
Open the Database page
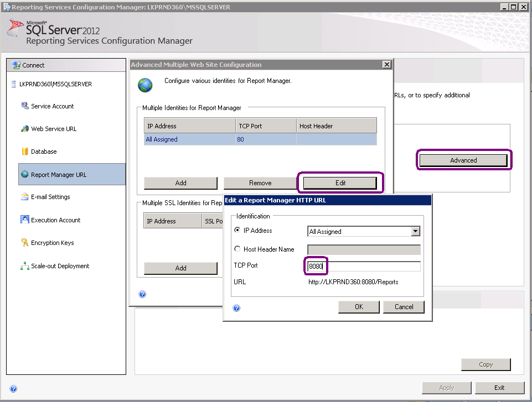coord(44,152)
